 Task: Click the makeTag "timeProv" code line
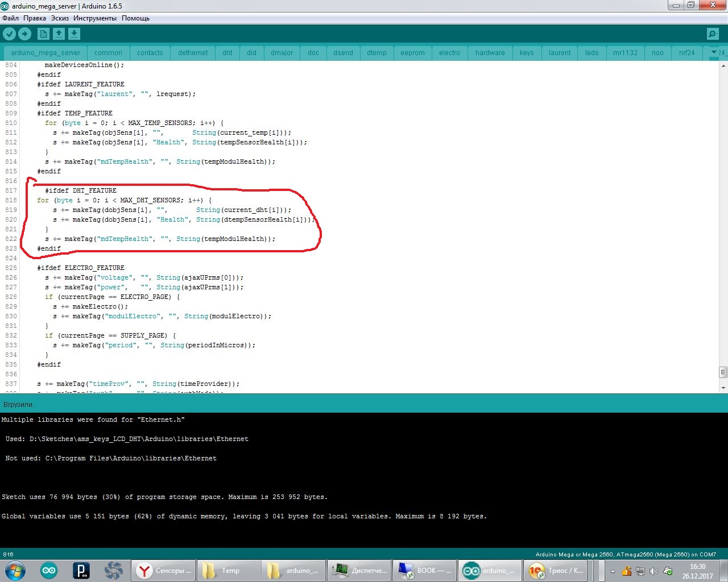tap(138, 384)
